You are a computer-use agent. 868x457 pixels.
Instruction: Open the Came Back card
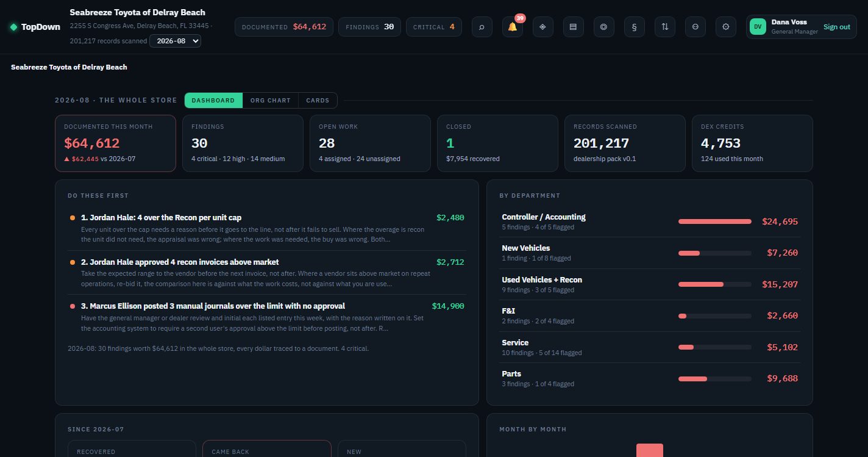click(x=267, y=448)
